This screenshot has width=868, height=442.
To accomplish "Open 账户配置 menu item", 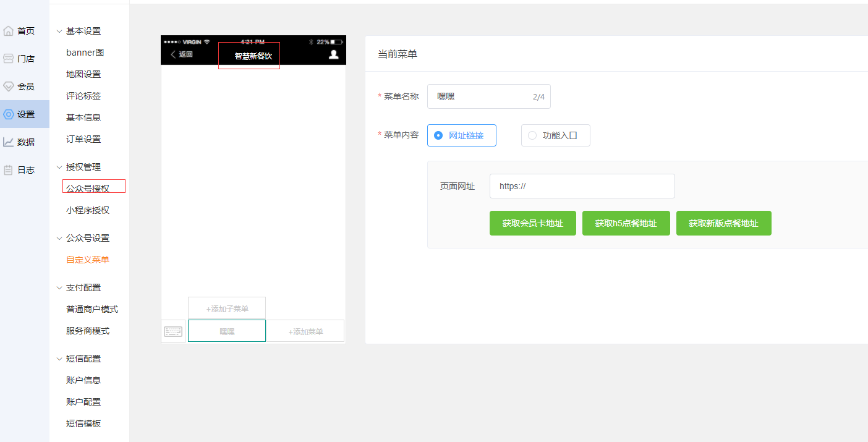I will tap(83, 402).
